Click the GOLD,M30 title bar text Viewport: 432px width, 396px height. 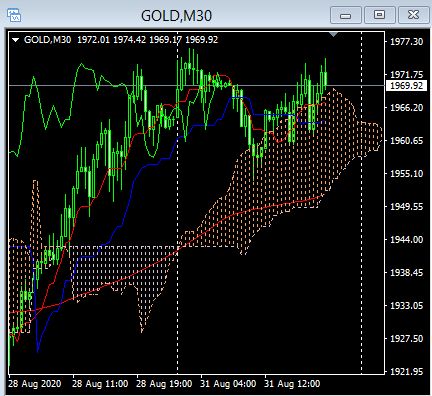pyautogui.click(x=176, y=16)
